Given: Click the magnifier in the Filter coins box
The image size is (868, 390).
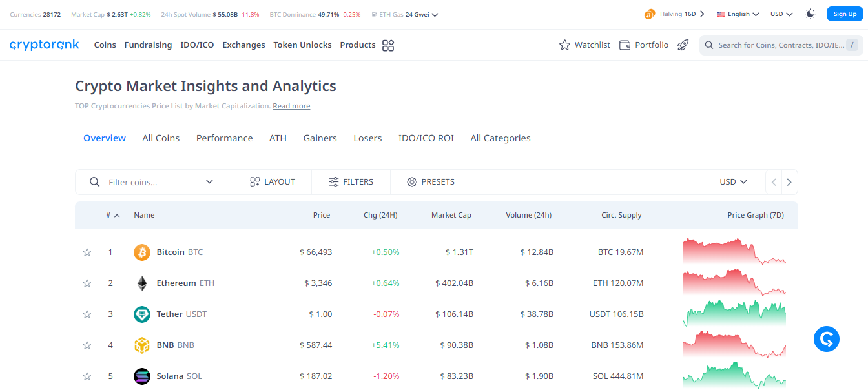Looking at the screenshot, I should tap(95, 182).
